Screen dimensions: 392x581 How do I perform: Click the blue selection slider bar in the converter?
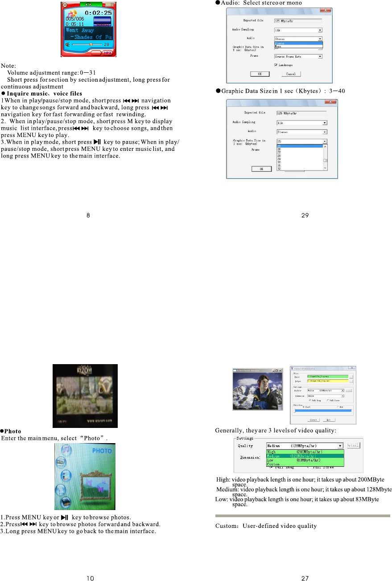click(323, 411)
